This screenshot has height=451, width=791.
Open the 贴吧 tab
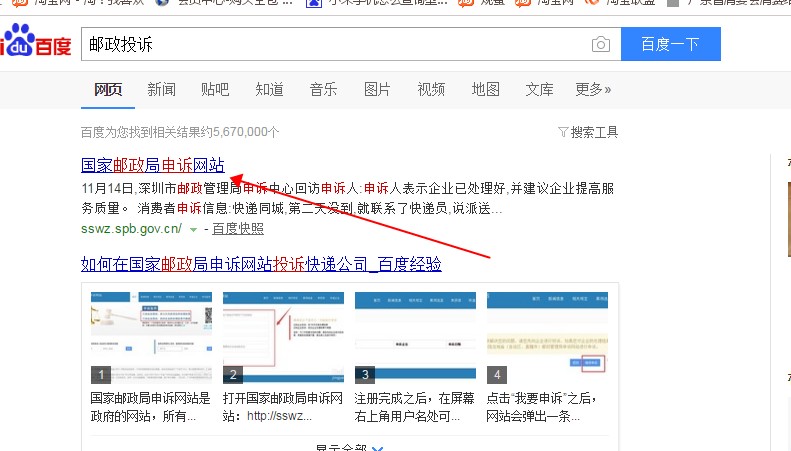[x=215, y=90]
